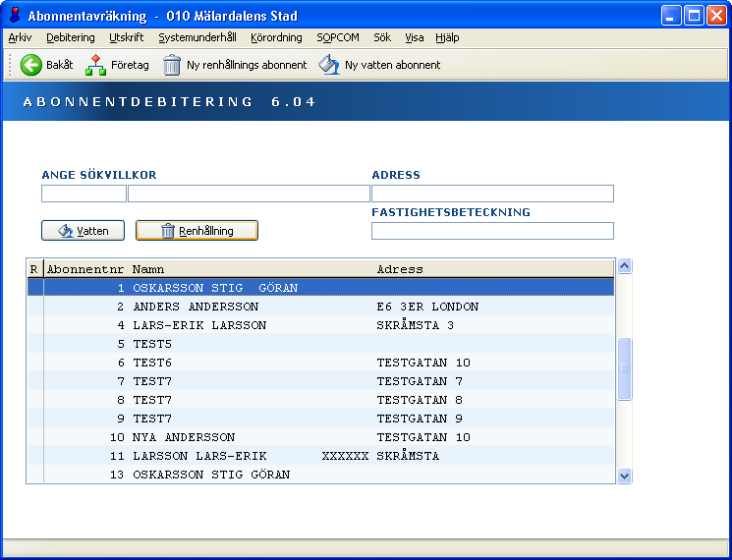Click the Renhållning search button
732x560 pixels.
pos(197,231)
